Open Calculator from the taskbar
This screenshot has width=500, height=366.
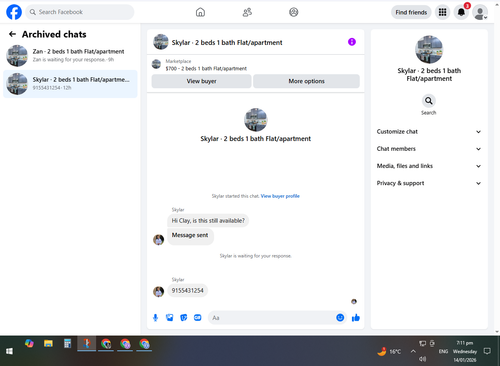(x=68, y=343)
